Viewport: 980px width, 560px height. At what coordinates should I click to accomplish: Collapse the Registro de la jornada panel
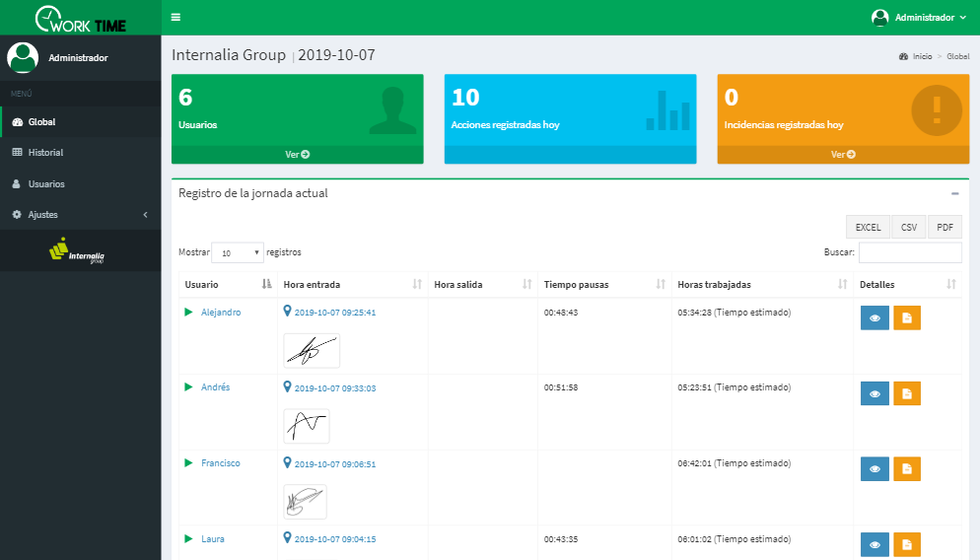pos(954,194)
